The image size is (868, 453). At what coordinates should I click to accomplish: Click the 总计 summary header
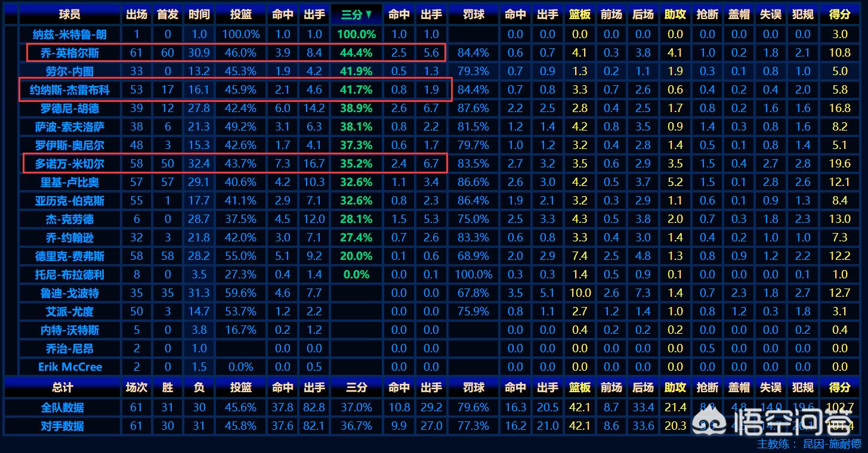coord(63,387)
